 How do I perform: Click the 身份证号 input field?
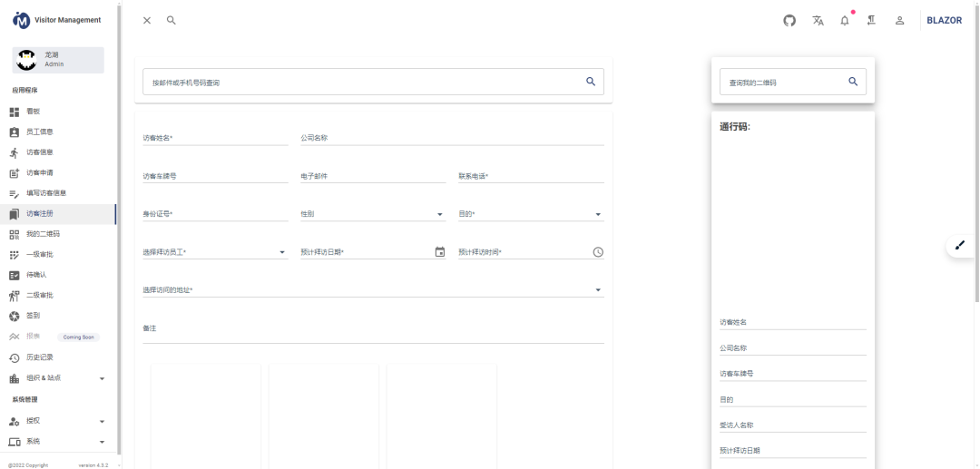click(x=215, y=214)
